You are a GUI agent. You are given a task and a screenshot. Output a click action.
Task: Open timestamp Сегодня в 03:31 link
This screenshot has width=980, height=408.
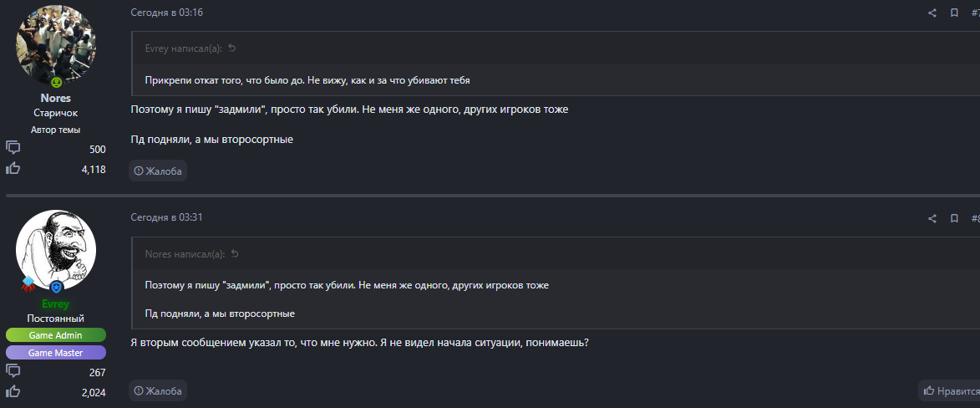(x=167, y=217)
